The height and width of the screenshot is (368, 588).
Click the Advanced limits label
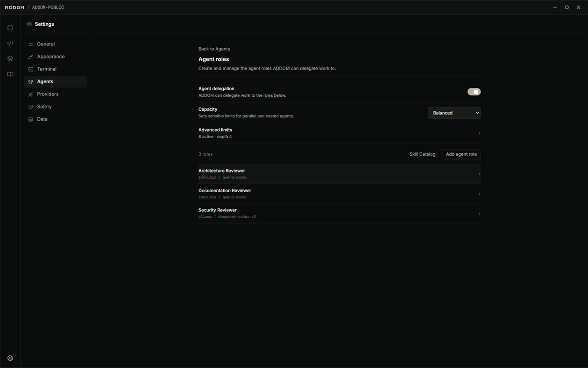[215, 130]
